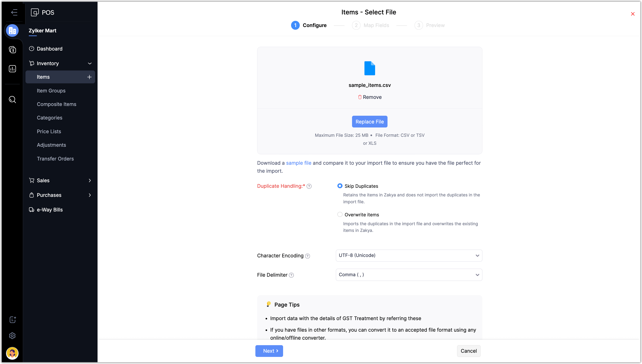Screen dimensions: 642x364
Task: Click the Character Encoding help icon
Action: coord(307,256)
